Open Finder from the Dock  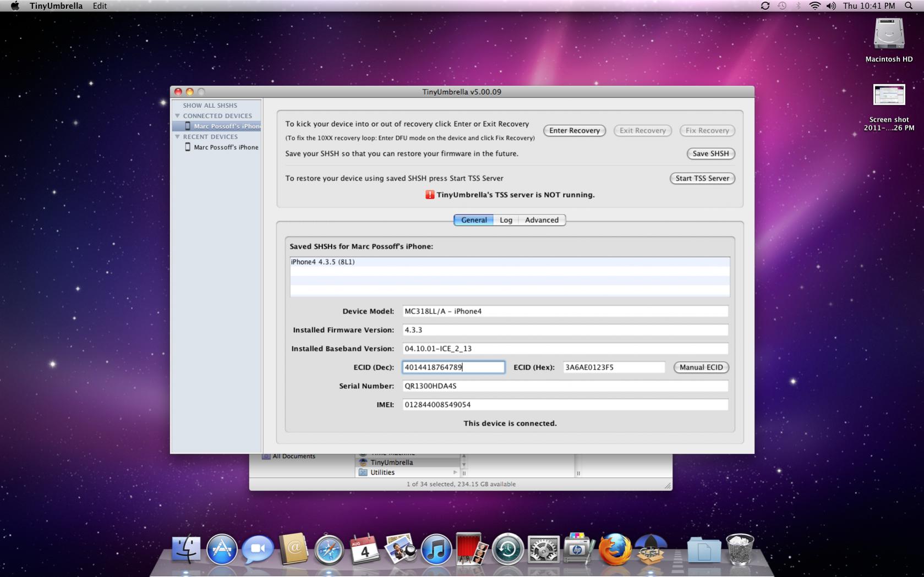tap(186, 549)
